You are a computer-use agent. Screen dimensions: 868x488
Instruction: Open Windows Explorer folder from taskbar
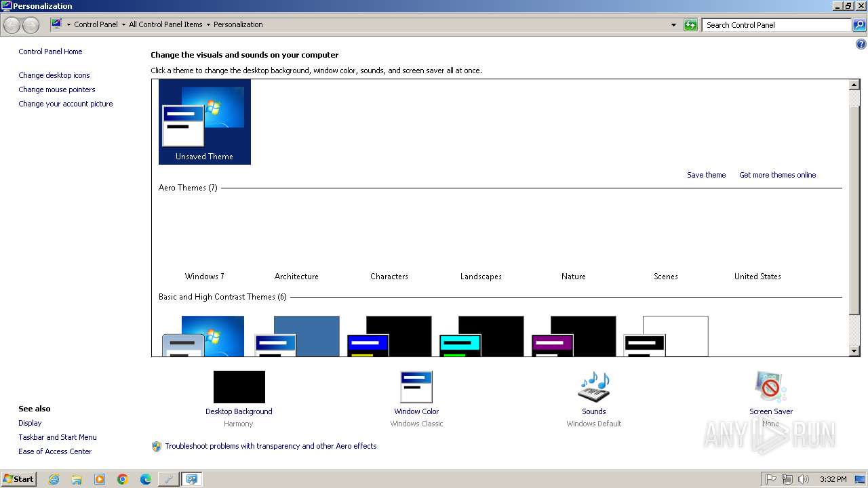(x=77, y=479)
